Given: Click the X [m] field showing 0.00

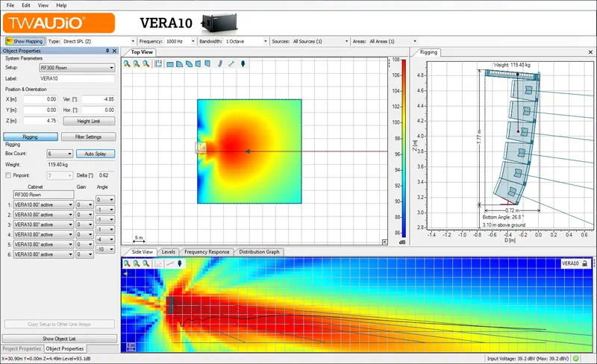Looking at the screenshot, I should coord(40,99).
